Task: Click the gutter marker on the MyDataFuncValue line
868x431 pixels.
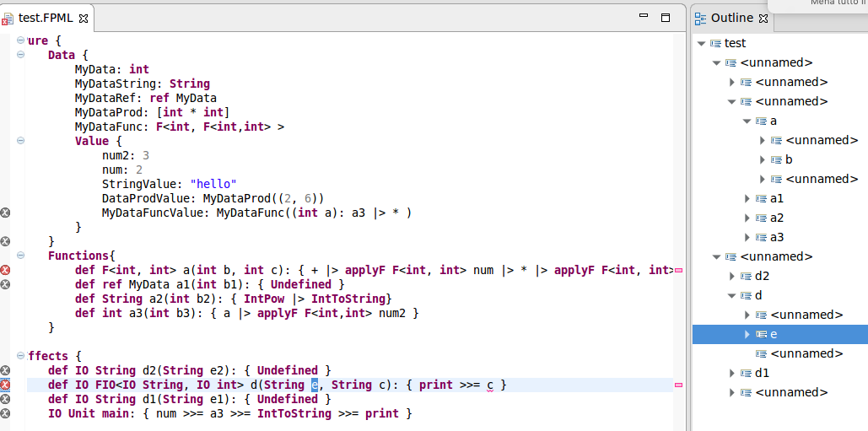Action: [x=5, y=213]
